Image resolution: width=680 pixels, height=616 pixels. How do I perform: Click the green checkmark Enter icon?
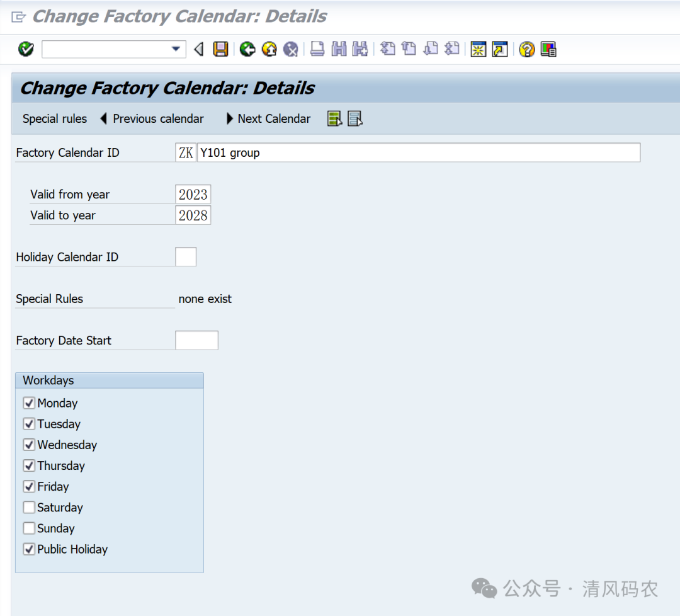click(26, 49)
